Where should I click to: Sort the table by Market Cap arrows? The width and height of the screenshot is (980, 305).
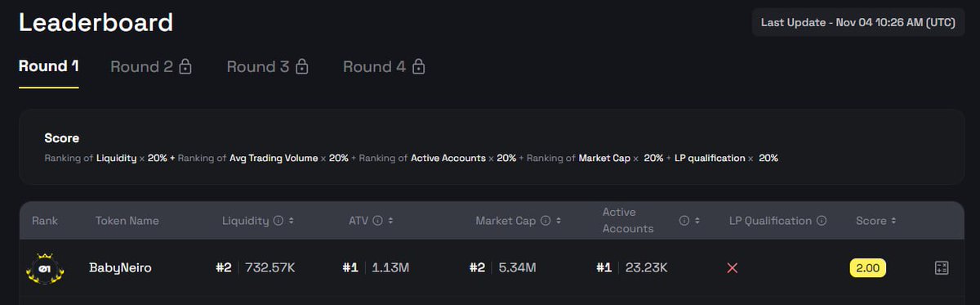559,221
